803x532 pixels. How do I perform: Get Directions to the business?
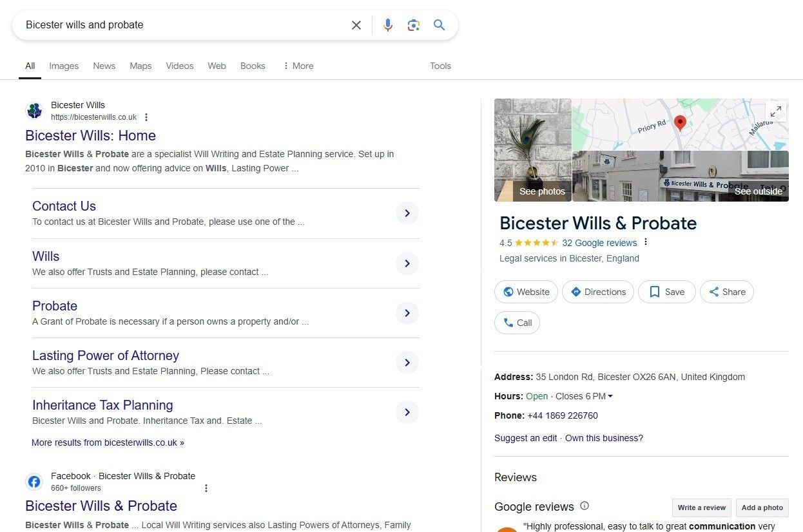pos(598,292)
